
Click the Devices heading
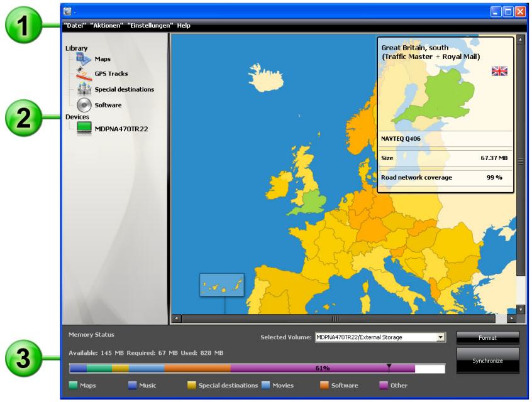[x=77, y=117]
